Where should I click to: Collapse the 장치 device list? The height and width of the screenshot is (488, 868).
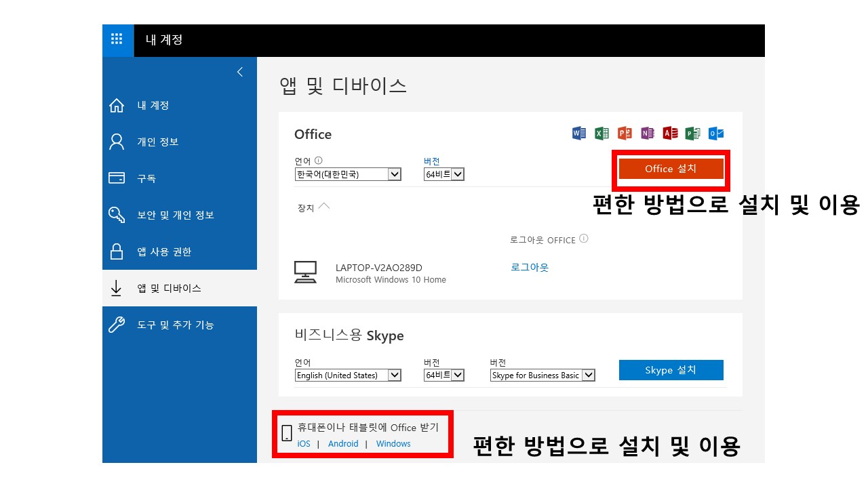(x=324, y=206)
